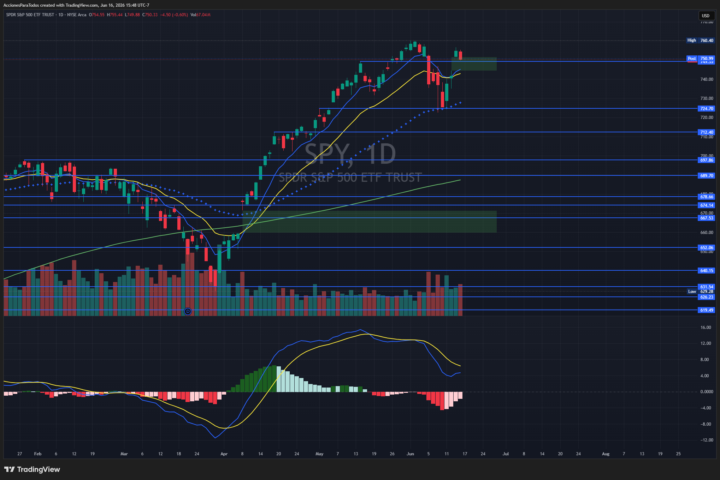
Task: Click the May label on the time axis
Action: click(320, 454)
